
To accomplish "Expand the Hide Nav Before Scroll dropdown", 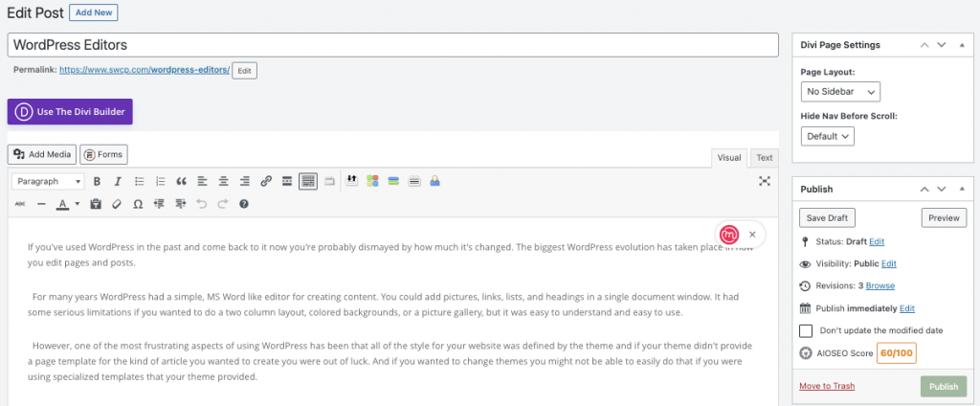I will click(827, 136).
